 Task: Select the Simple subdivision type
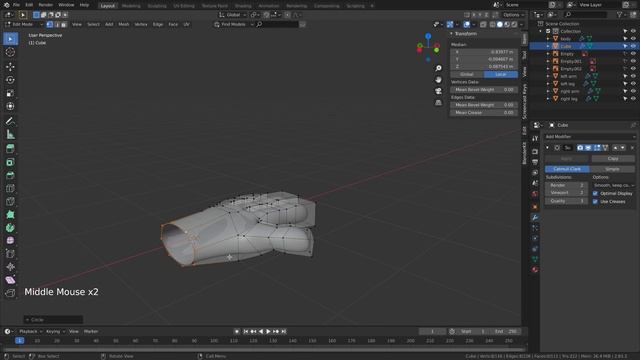[612, 169]
